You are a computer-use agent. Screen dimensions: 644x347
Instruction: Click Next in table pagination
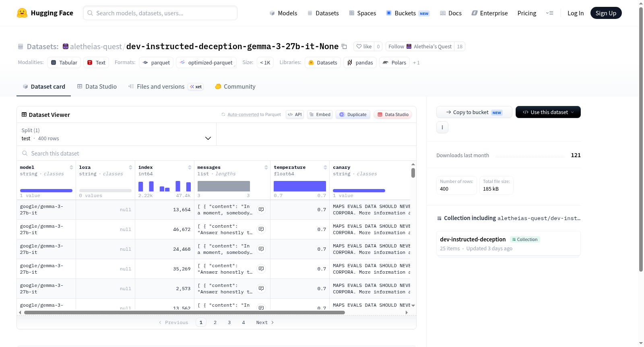point(265,322)
